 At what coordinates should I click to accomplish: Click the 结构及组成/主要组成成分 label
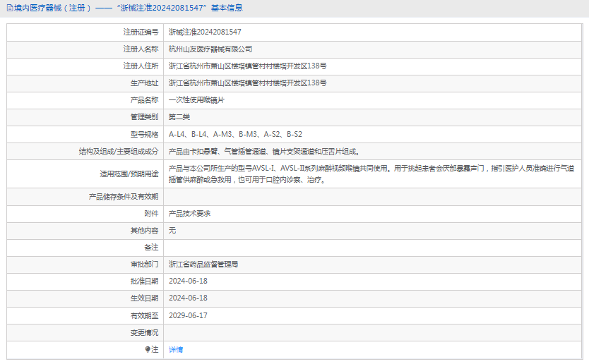pos(119,152)
